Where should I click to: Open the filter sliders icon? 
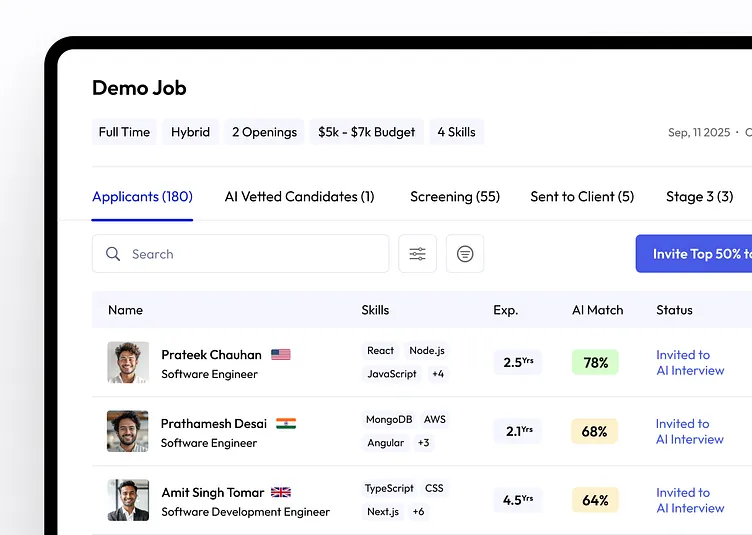coord(417,254)
